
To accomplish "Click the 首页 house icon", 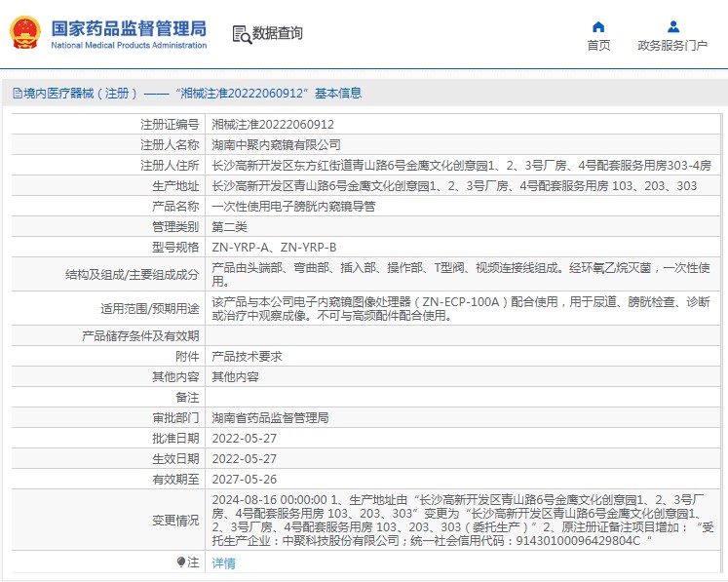I will tap(598, 26).
